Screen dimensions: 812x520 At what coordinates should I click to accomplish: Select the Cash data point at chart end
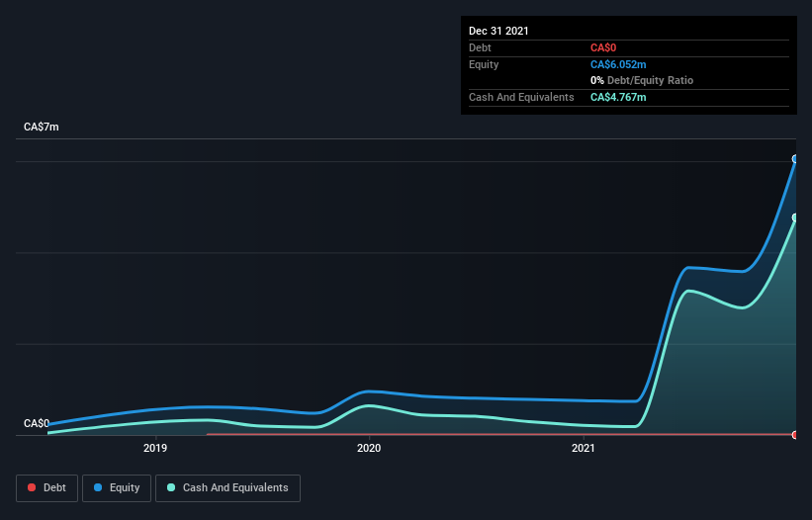tap(795, 217)
